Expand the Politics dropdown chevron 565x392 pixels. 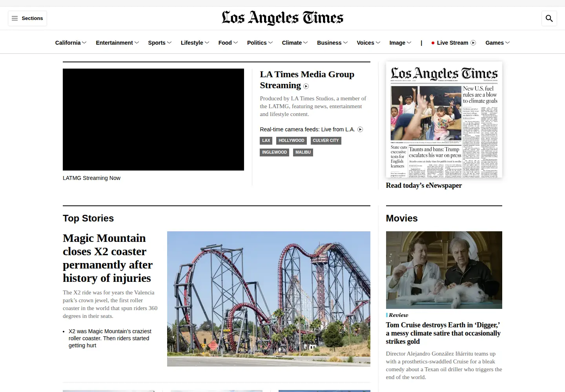(x=270, y=43)
